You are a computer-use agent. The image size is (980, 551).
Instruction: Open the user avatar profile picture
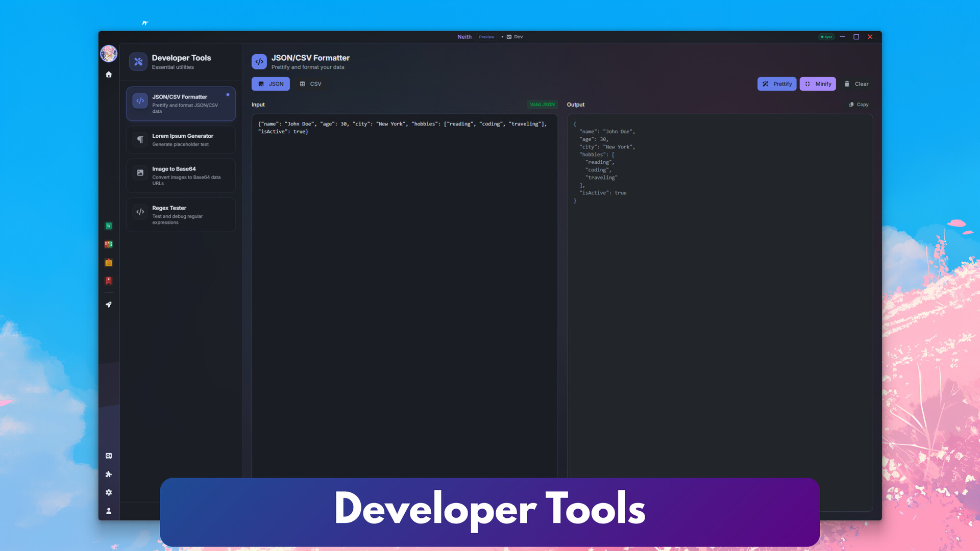pyautogui.click(x=109, y=54)
